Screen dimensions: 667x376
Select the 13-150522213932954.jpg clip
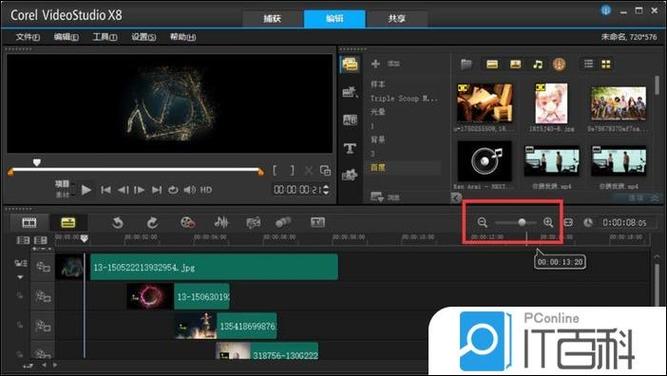coord(214,267)
